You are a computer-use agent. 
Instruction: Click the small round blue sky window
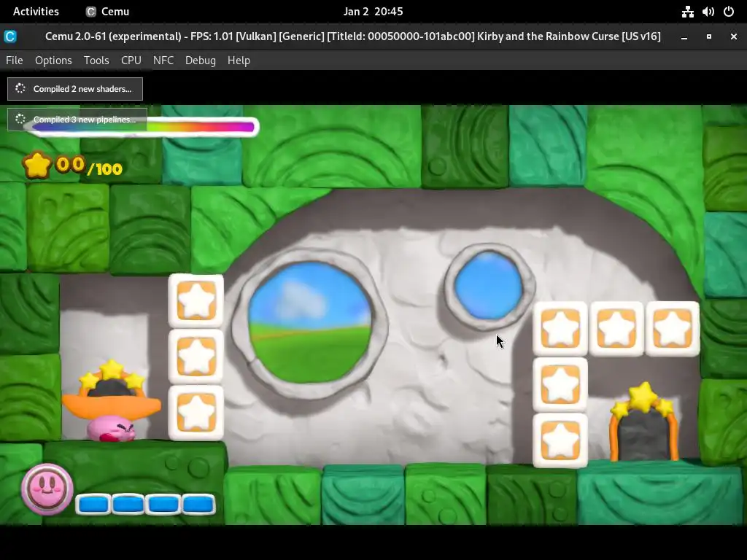click(489, 286)
